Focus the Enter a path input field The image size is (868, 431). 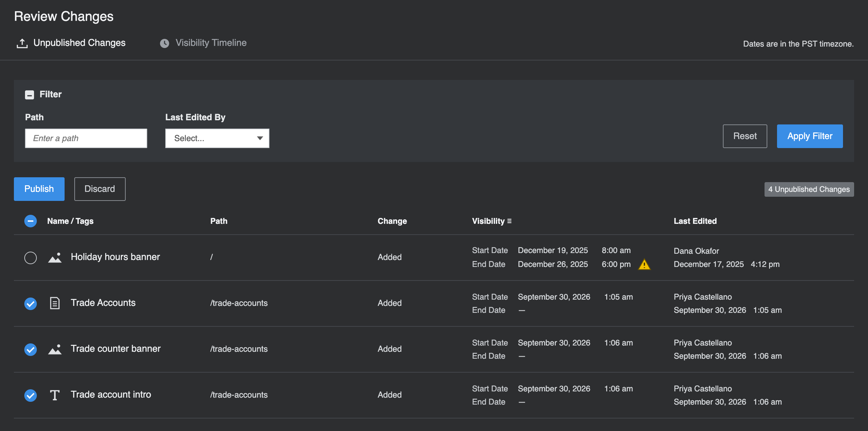click(x=86, y=138)
